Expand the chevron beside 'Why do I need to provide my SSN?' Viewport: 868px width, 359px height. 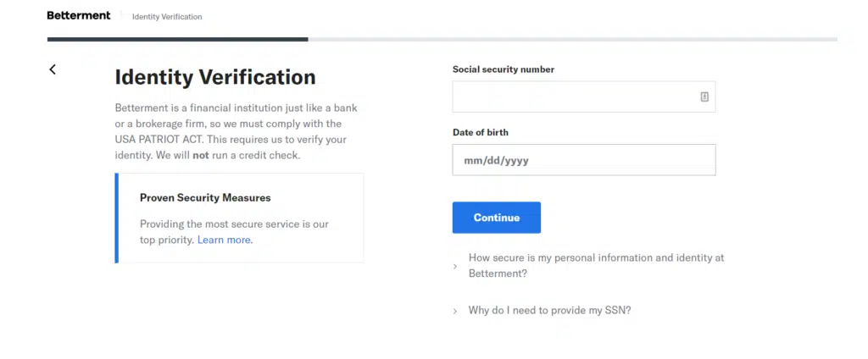click(455, 311)
